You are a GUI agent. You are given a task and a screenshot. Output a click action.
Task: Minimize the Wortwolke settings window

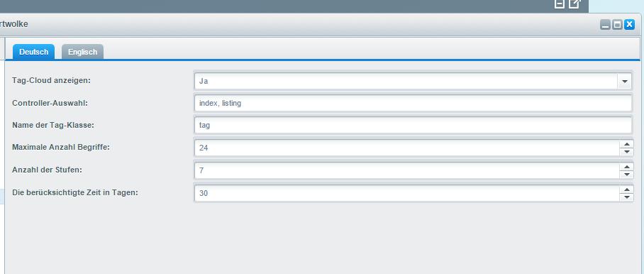(605, 25)
